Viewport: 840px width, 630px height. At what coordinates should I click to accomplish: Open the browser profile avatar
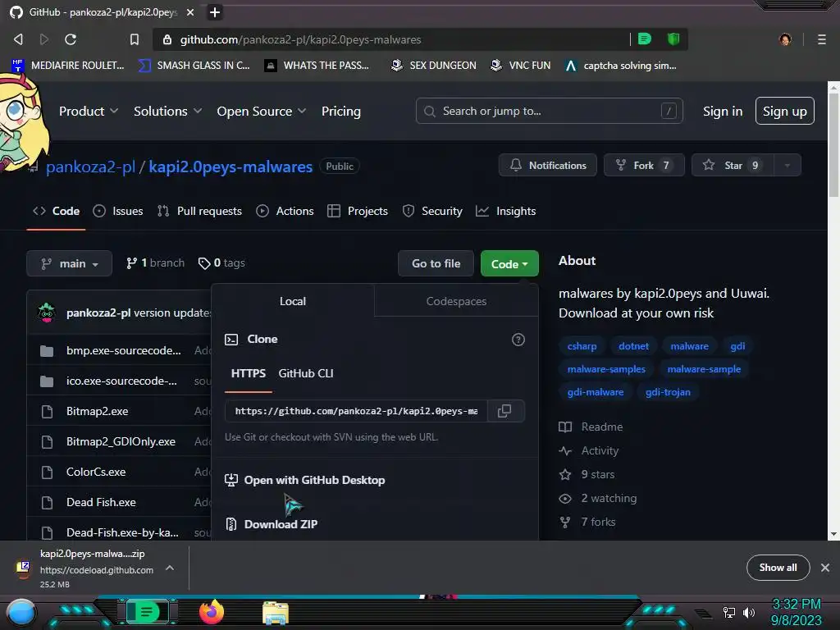(785, 39)
